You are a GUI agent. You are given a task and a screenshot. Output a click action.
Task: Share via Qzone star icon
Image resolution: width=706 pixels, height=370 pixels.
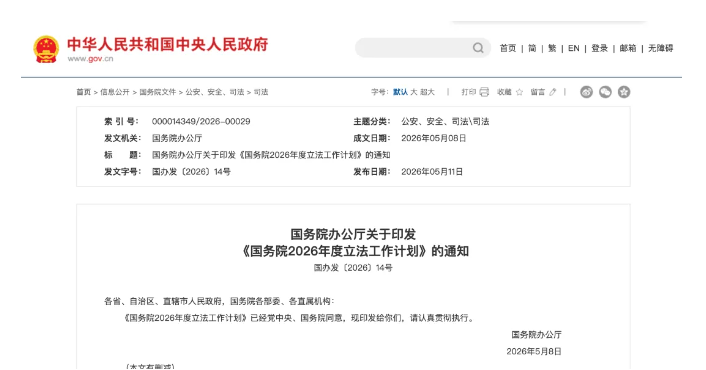(624, 92)
